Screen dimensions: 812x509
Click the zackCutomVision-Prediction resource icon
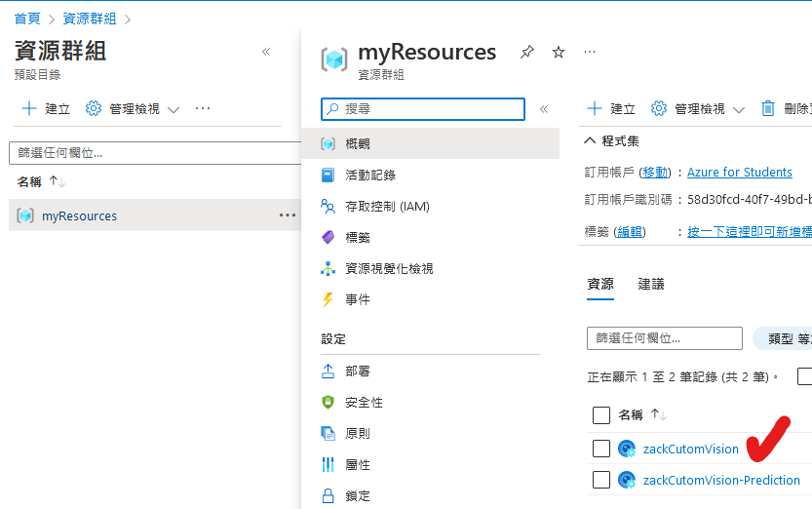click(627, 480)
